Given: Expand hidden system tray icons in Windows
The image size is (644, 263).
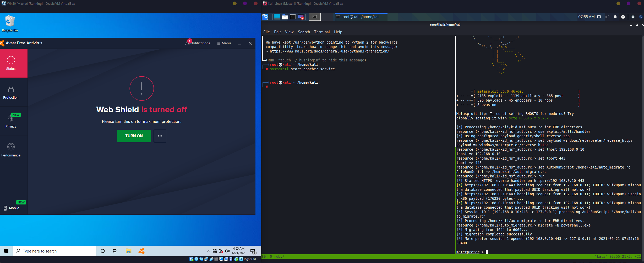Looking at the screenshot, I should coord(209,251).
